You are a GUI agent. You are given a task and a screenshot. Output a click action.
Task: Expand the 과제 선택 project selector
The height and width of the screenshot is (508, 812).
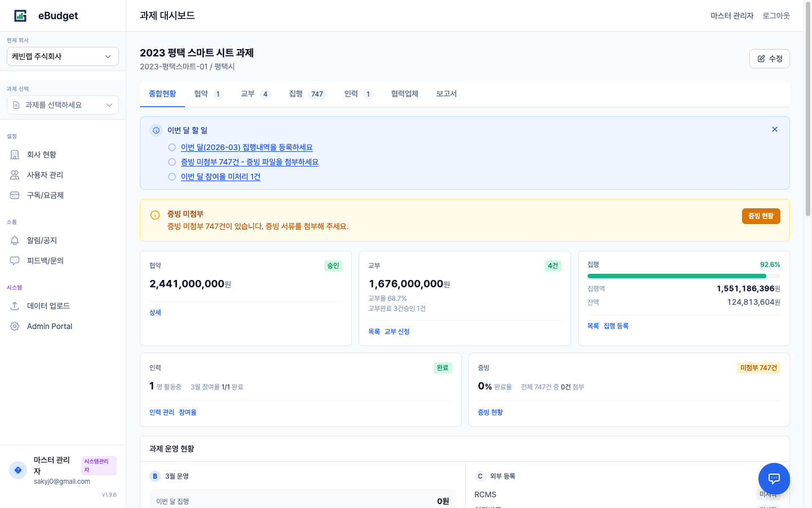pyautogui.click(x=62, y=105)
